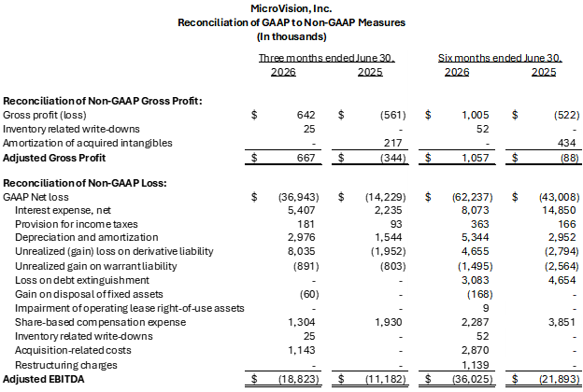Click adjusted gross profit value (88)
Viewport: 583px width, 392px height.
(x=570, y=158)
